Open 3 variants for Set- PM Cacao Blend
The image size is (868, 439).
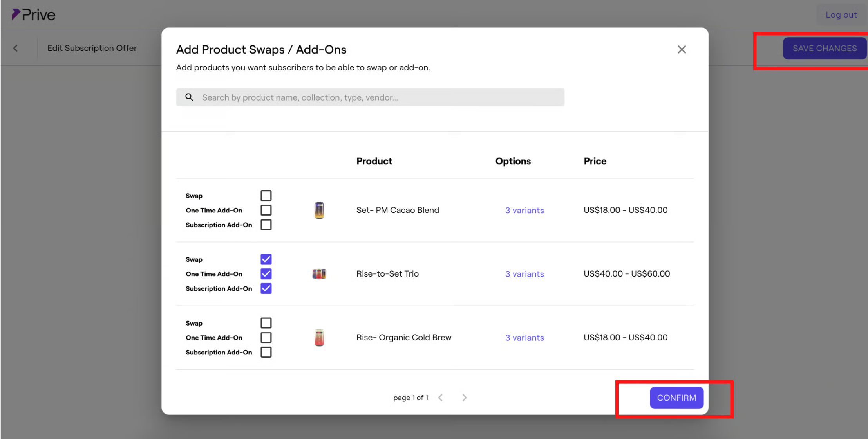[x=524, y=210]
